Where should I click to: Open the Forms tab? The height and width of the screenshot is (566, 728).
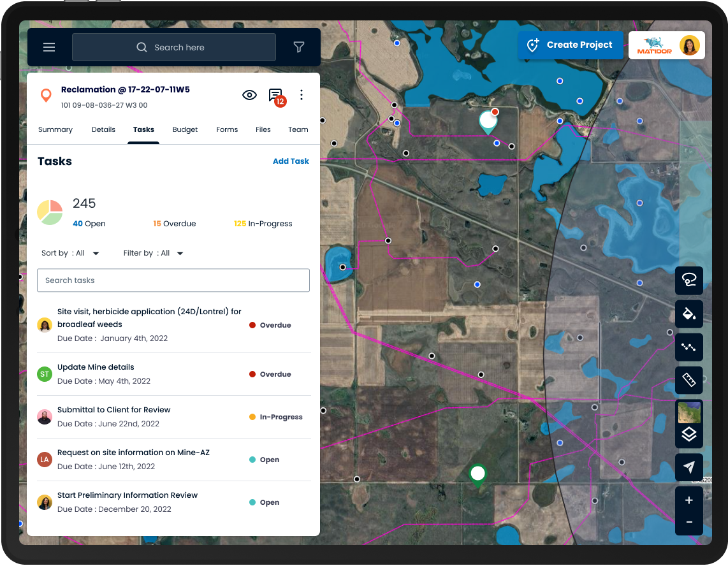[227, 129]
